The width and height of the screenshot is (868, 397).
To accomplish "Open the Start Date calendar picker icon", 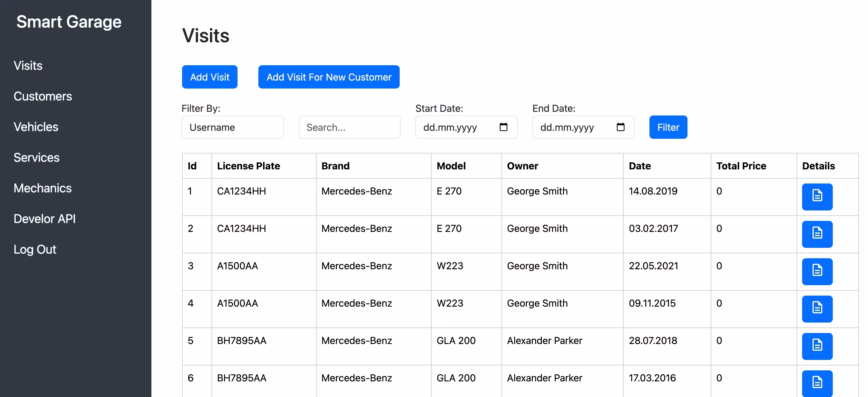I will (503, 127).
